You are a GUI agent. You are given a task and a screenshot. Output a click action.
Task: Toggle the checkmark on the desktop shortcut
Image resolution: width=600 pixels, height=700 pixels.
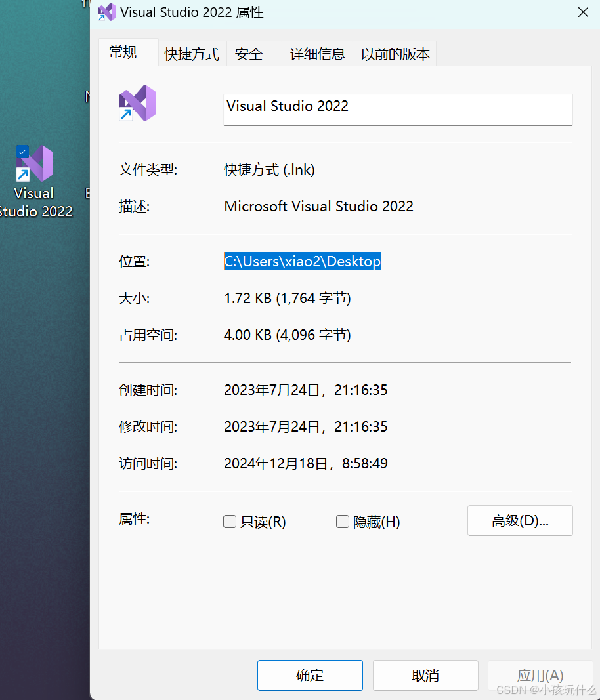(x=22, y=152)
